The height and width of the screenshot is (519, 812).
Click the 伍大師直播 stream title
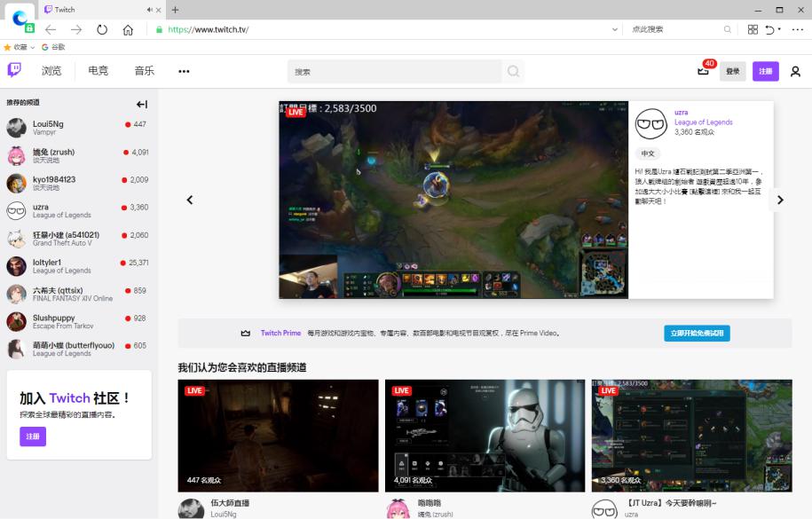point(230,503)
